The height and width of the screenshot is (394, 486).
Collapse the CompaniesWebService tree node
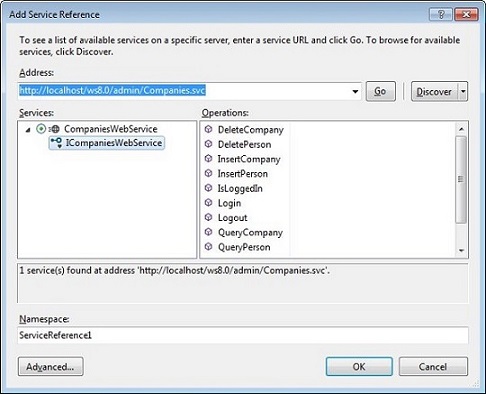click(x=28, y=130)
